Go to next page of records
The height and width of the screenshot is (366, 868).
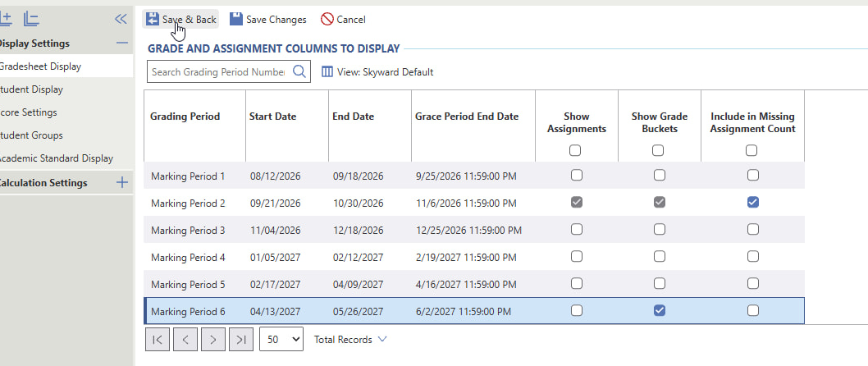(213, 340)
